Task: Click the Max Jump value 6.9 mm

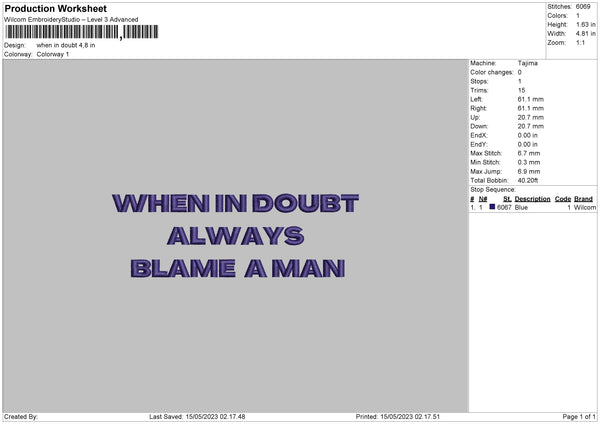Action: point(529,171)
